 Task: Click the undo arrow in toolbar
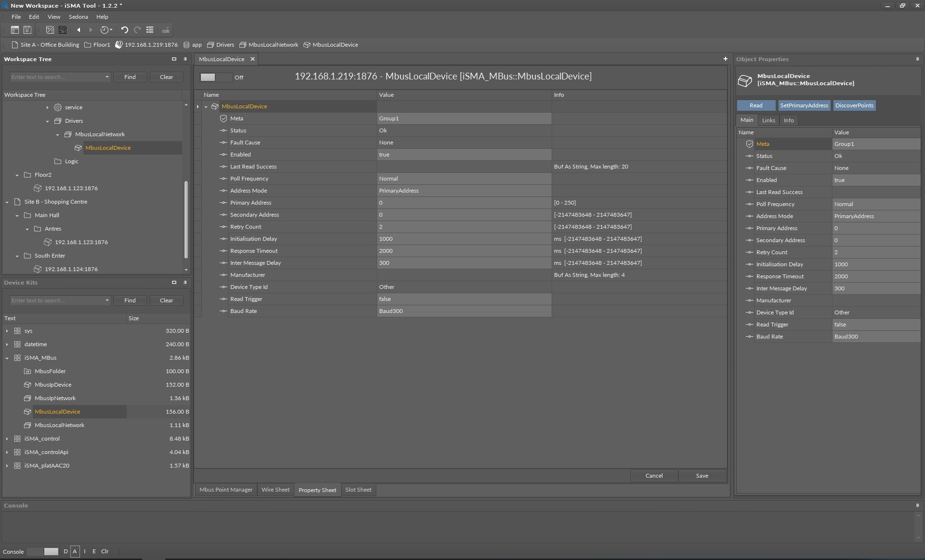tap(124, 30)
